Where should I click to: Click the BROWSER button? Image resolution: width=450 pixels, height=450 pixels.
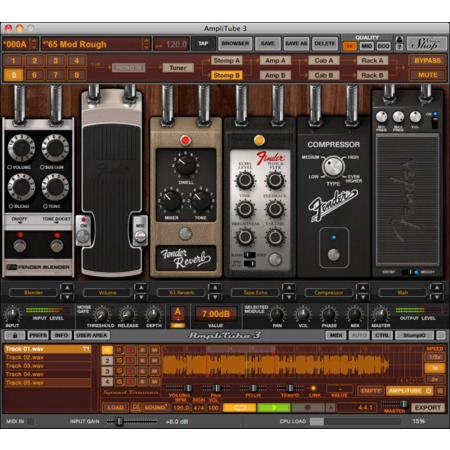pos(235,44)
